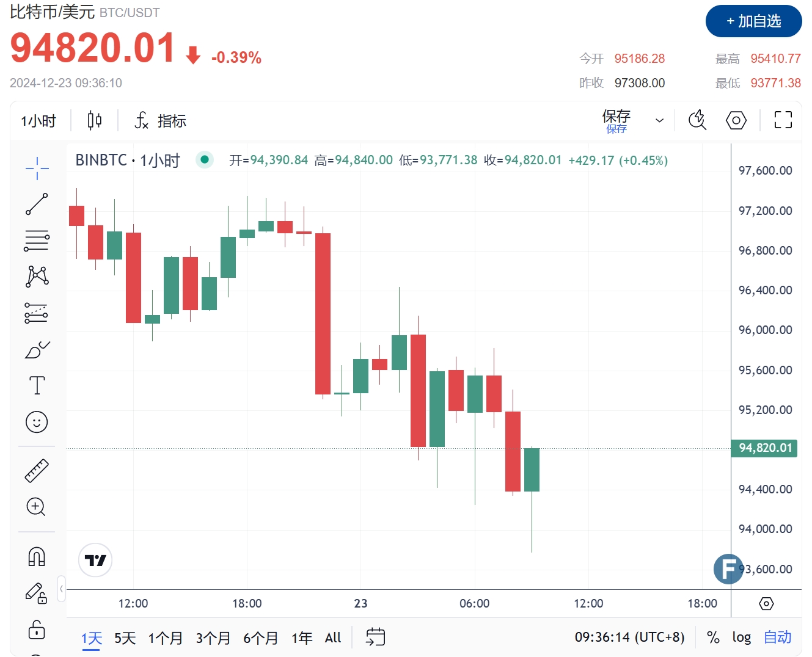
Task: Switch to the 1个月 time range
Action: coord(166,638)
